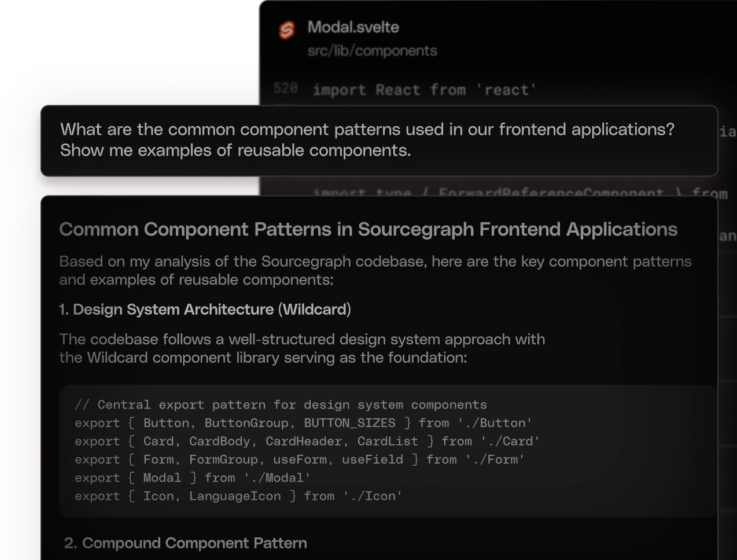Image resolution: width=737 pixels, height=560 pixels.
Task: Click the partially hidden ForwardReferenceComponent import line
Action: [519, 192]
